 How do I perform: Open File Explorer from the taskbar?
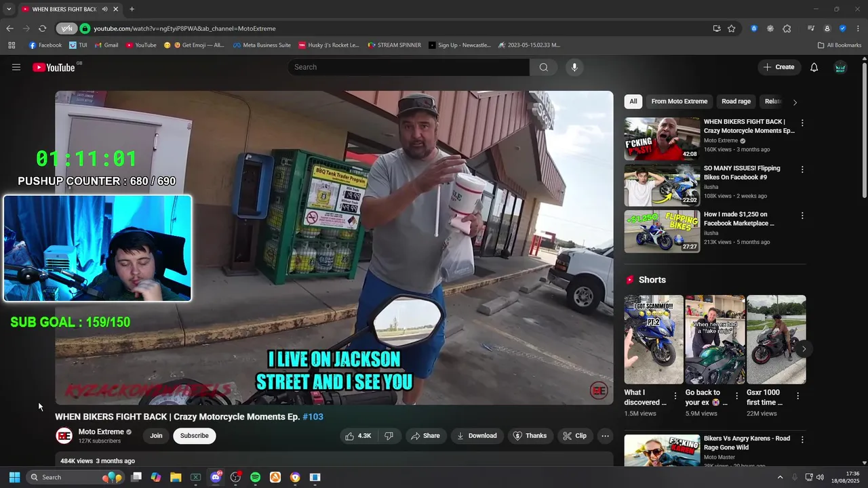coord(176,477)
